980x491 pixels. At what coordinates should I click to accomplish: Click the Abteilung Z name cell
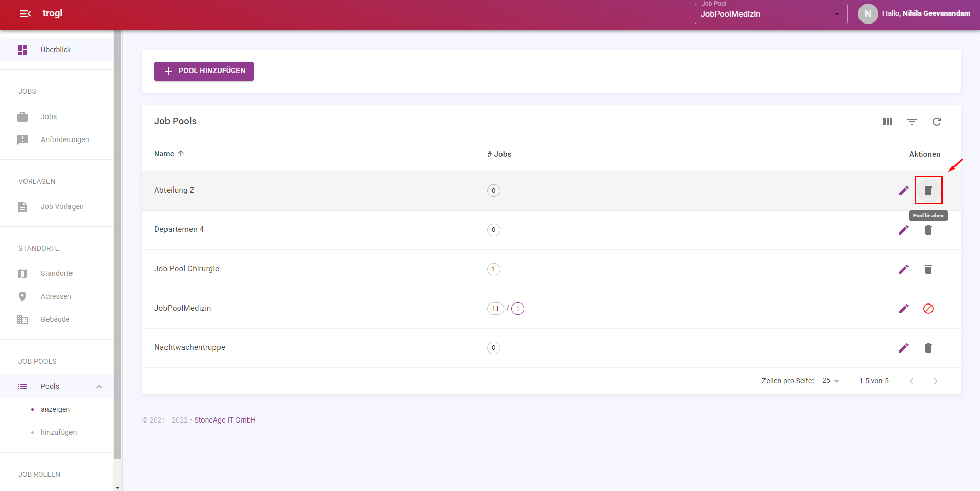pos(174,190)
